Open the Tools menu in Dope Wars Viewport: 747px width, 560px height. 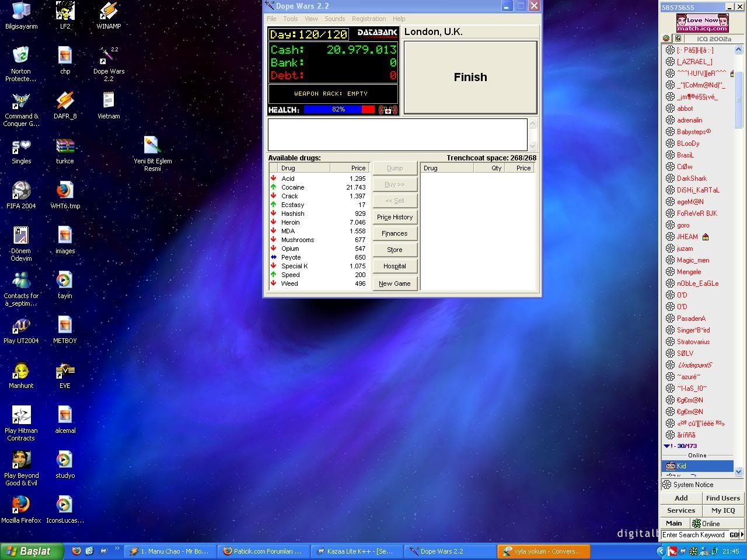coord(290,19)
